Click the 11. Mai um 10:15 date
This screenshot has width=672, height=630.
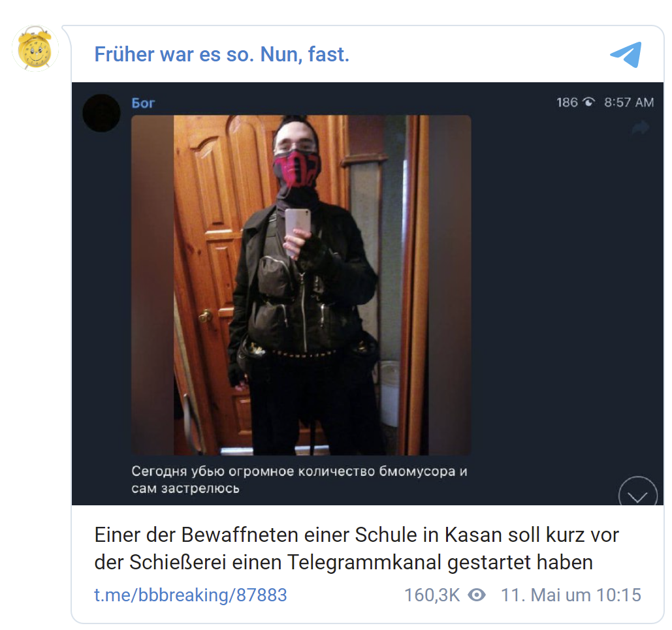click(571, 595)
